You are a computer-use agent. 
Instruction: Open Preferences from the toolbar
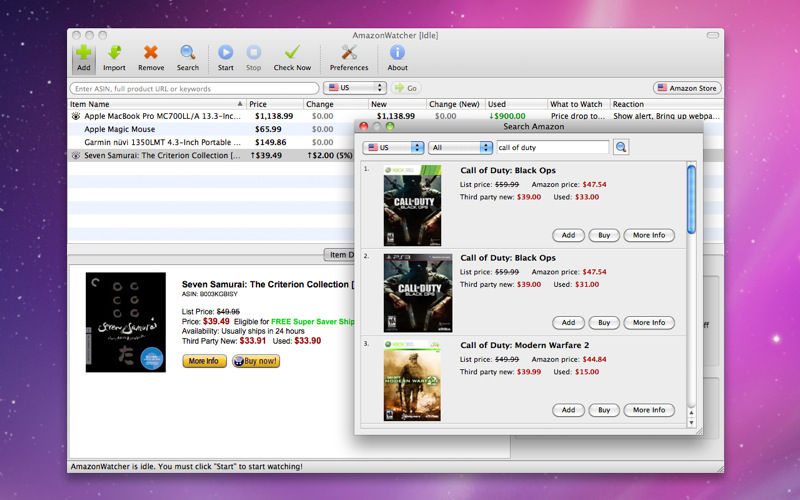(x=349, y=52)
